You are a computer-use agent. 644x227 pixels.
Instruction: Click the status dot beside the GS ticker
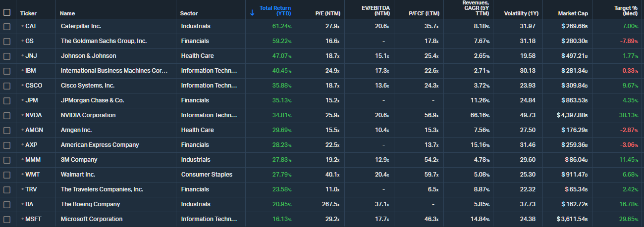(22, 41)
